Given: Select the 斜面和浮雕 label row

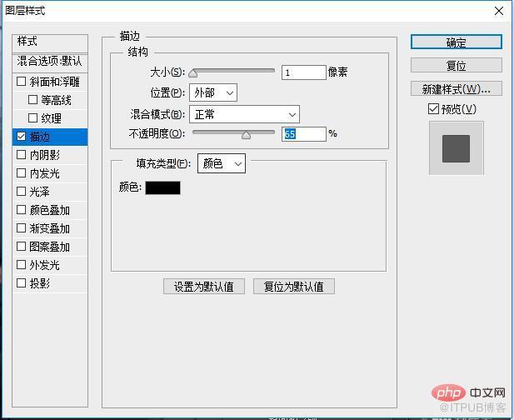Looking at the screenshot, I should point(54,82).
